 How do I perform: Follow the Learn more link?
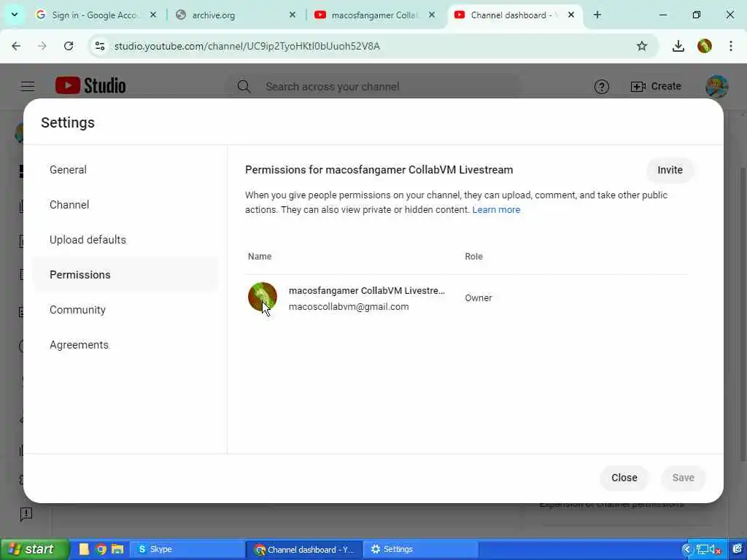(x=496, y=210)
